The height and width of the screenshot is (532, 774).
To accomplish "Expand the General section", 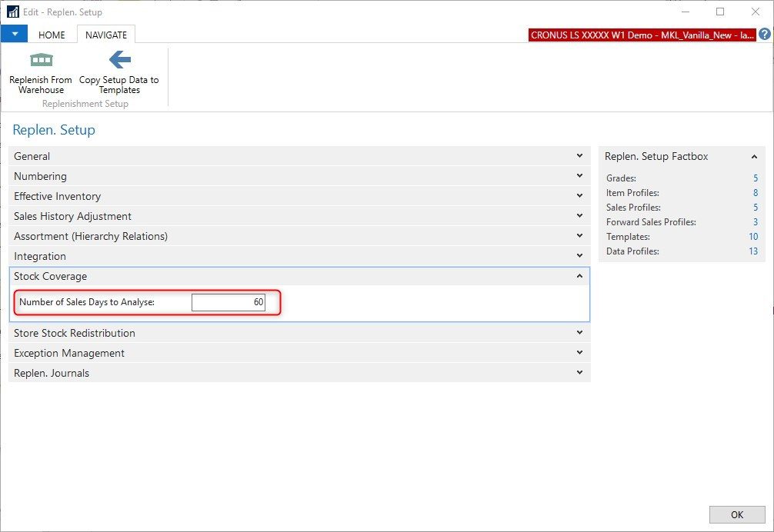I will point(579,156).
